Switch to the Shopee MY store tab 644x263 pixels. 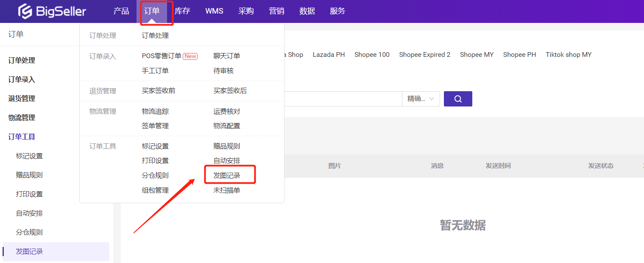[477, 55]
